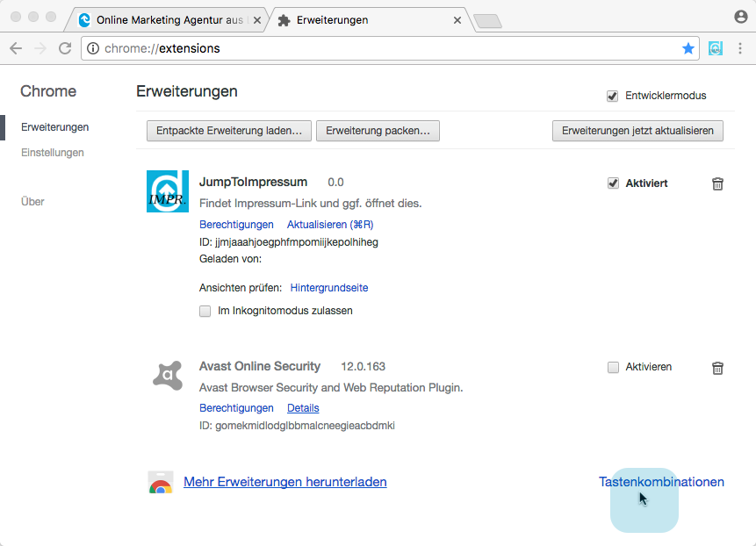Allow JumpToImpressum in Inkognitomodus
This screenshot has height=546, width=756.
coord(205,311)
